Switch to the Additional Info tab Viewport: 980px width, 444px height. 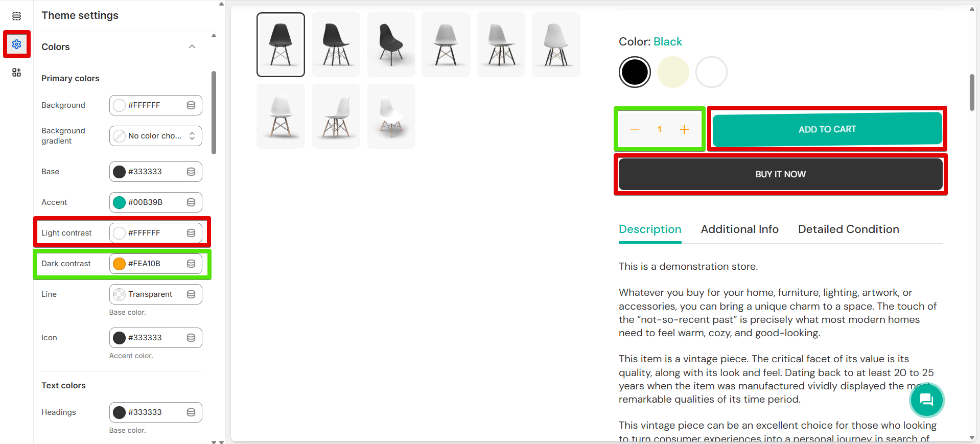pos(739,229)
